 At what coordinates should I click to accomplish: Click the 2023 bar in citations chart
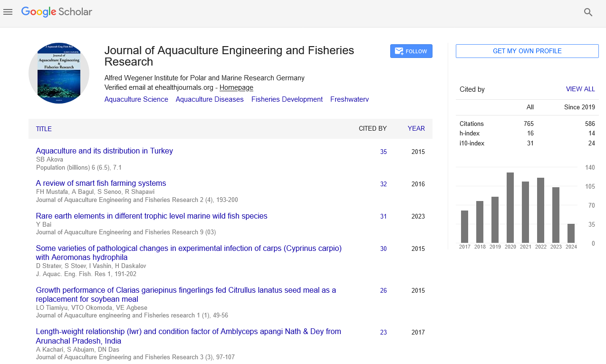(x=556, y=215)
